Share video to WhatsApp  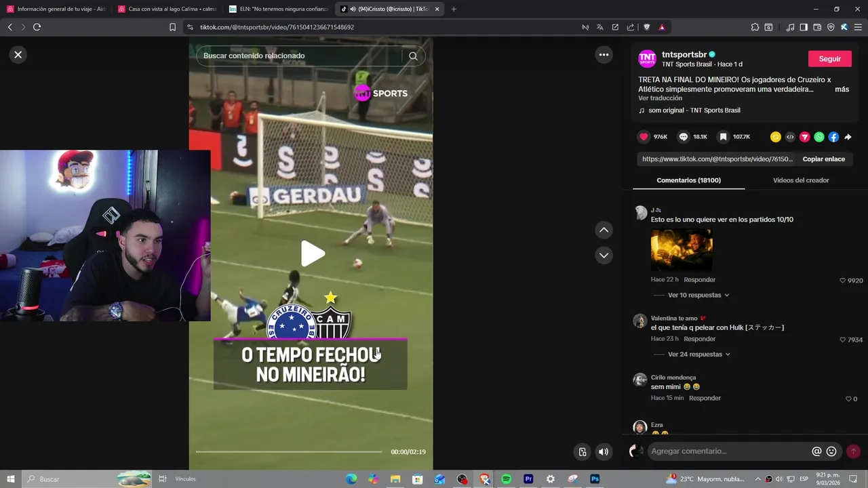tap(819, 137)
